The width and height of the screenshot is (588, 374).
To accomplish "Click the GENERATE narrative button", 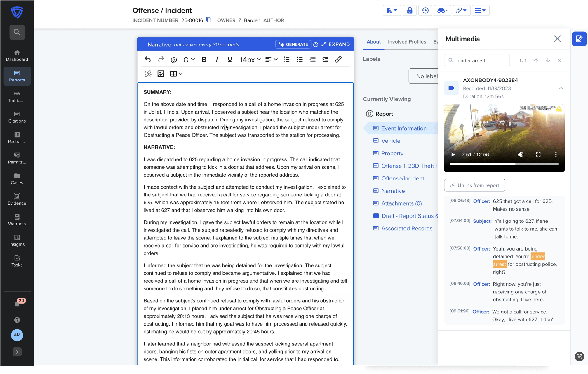I will click(293, 44).
